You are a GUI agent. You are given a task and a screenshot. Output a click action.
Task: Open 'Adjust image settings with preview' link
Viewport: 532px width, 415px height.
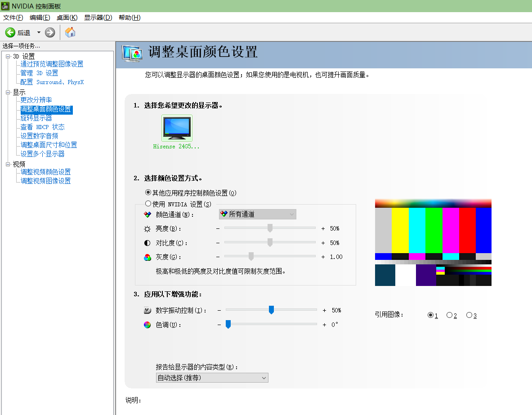point(52,64)
